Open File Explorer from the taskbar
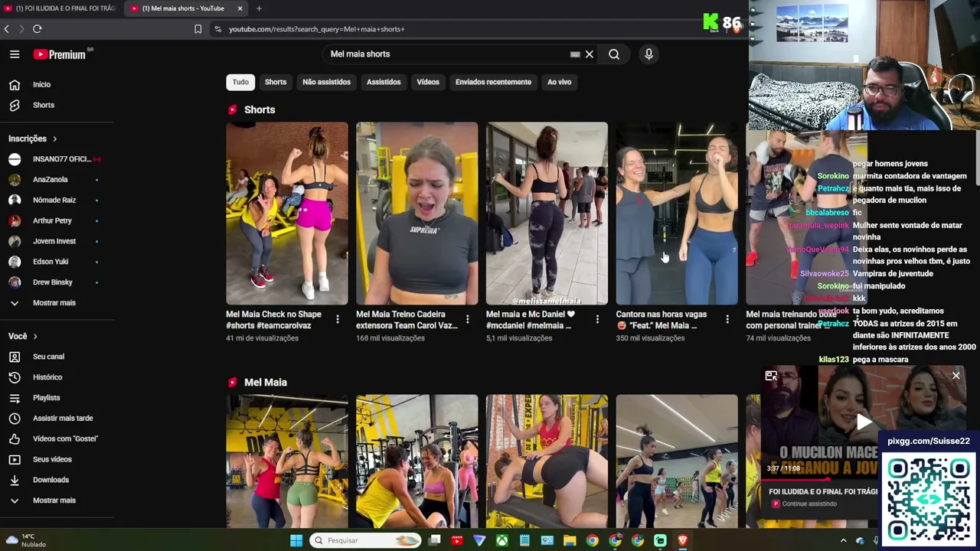Viewport: 980px width, 551px height. 570,541
